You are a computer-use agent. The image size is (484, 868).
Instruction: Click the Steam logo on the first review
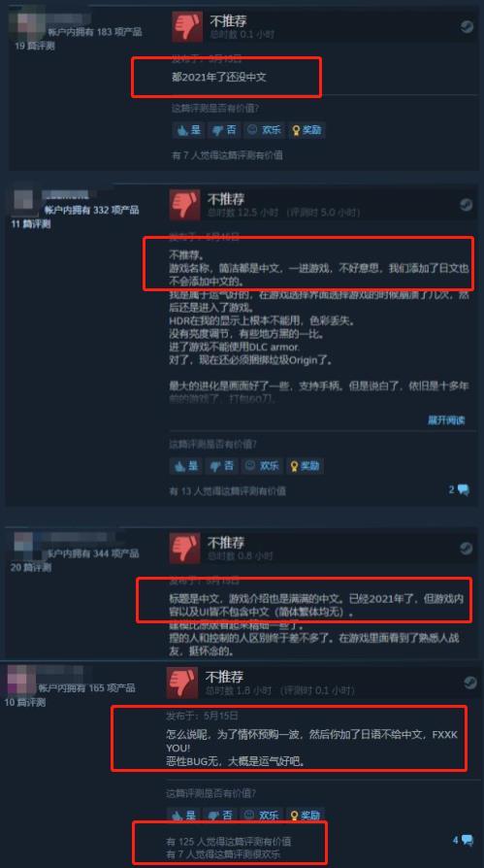tap(467, 26)
